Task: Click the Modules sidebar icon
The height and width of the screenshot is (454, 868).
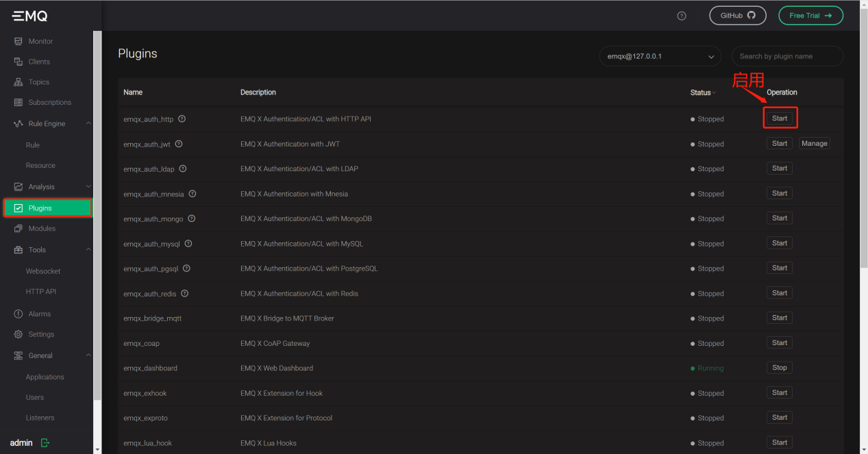Action: [18, 229]
